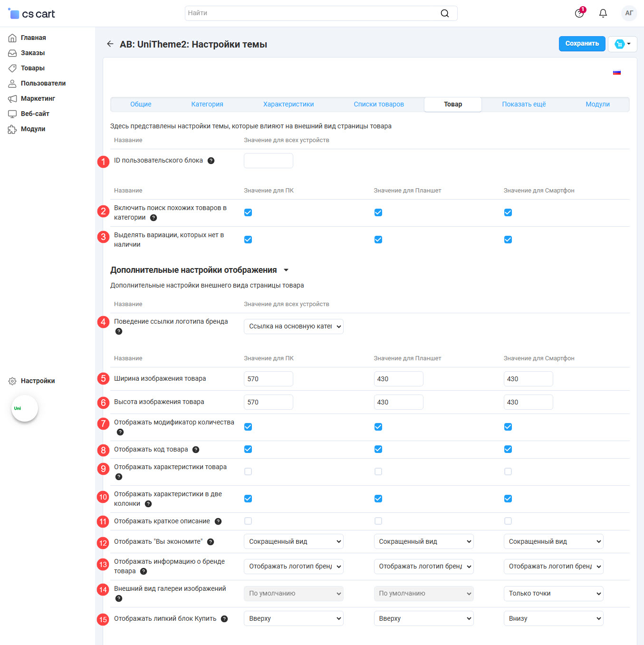Click the magnifier search icon

(x=444, y=13)
